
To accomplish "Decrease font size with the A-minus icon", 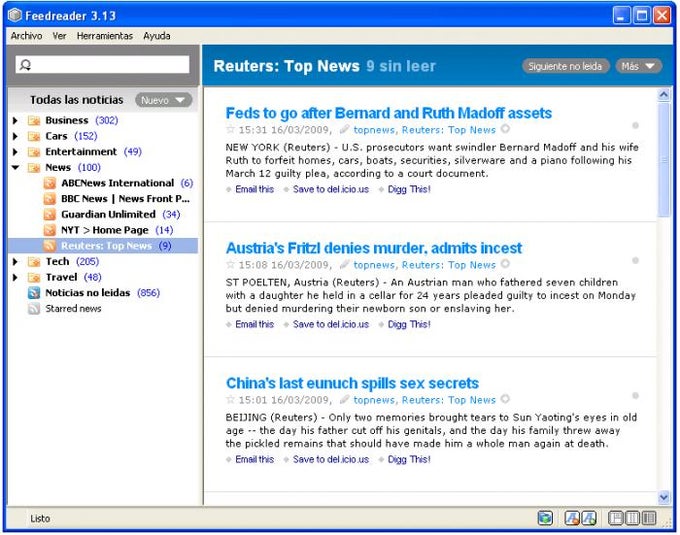I will 572,518.
